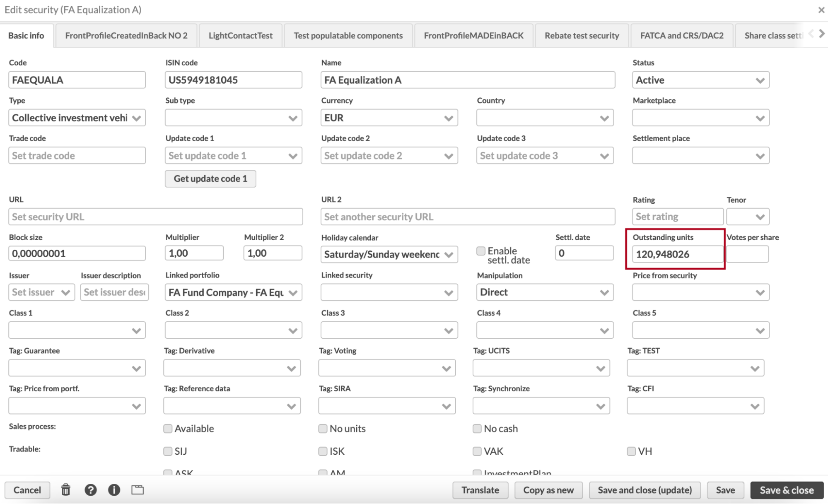Open Rebate test security tab
The image size is (828, 504).
coord(582,36)
